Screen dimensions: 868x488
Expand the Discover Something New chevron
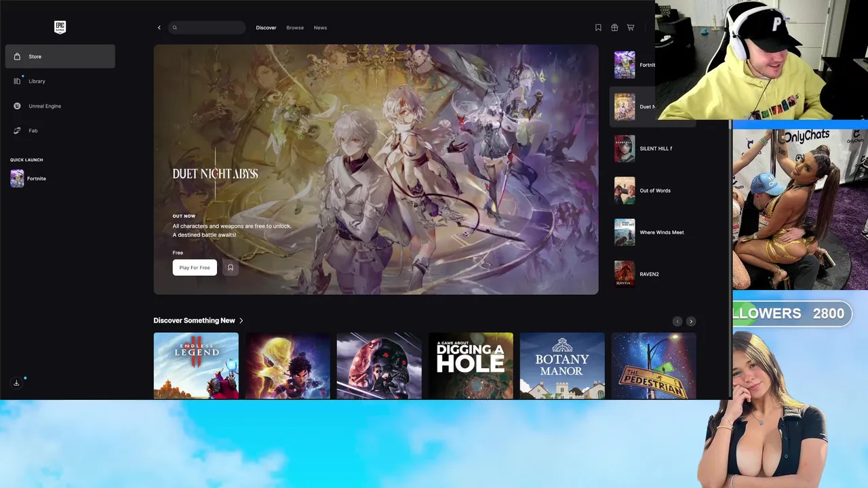coord(241,321)
